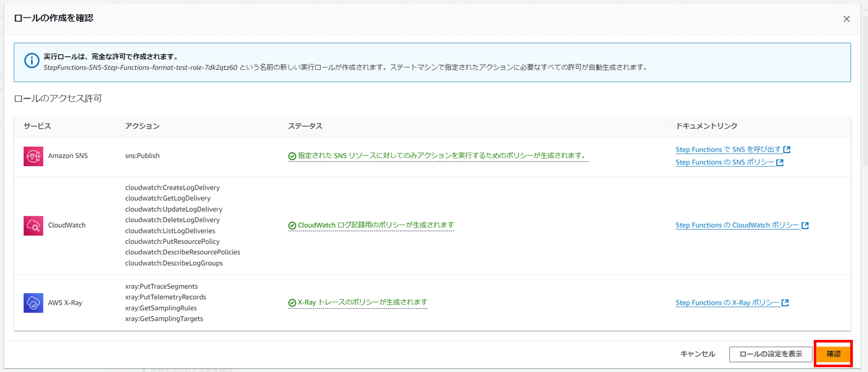Open Step Functions で SNS を呼び出す link
Viewport: 868px width, 372px height.
728,149
